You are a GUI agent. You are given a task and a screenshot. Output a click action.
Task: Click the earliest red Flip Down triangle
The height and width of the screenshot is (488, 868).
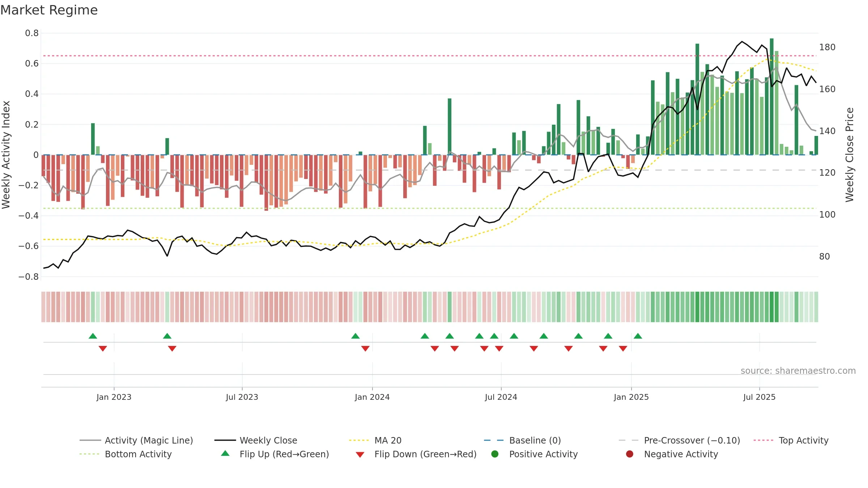click(x=103, y=348)
